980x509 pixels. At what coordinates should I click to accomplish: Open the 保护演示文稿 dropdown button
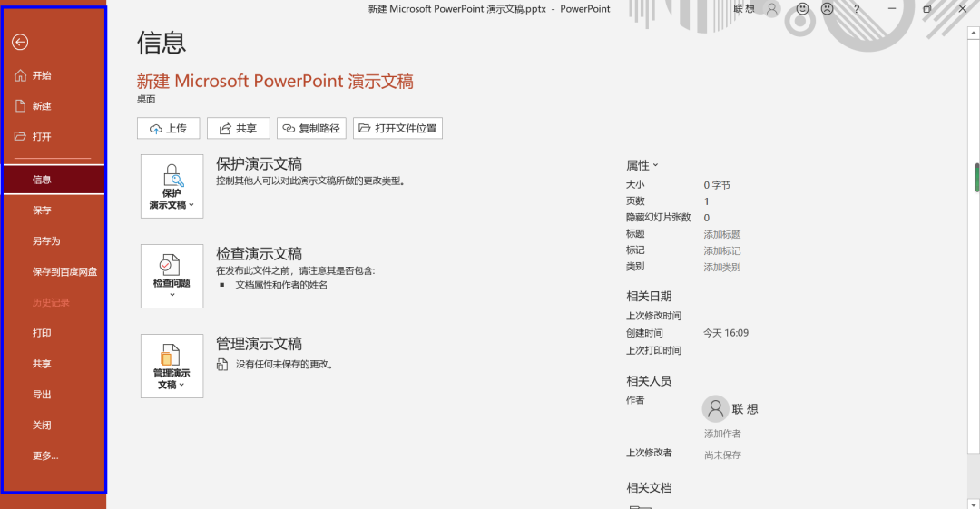coord(171,186)
